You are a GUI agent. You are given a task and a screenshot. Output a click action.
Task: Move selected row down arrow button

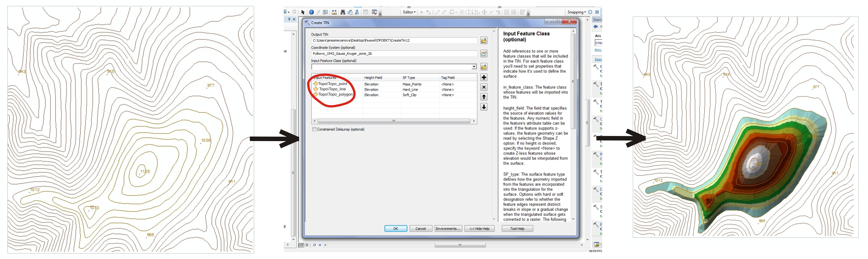484,107
